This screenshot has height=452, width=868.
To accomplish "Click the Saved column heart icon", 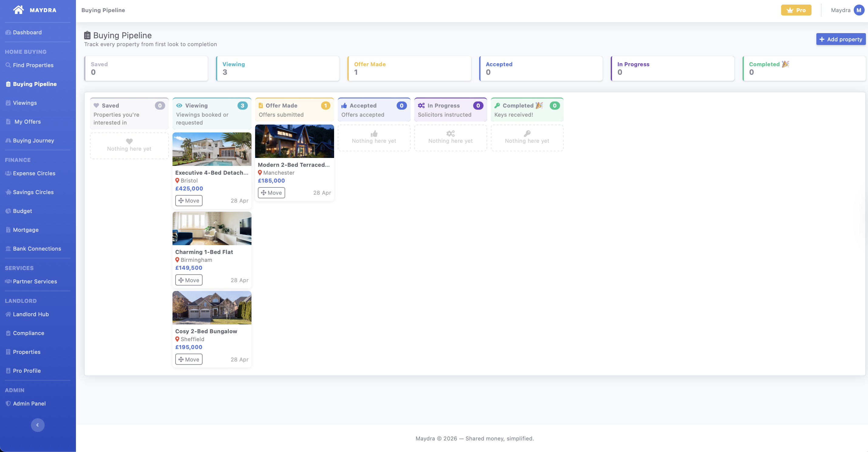I will tap(96, 105).
